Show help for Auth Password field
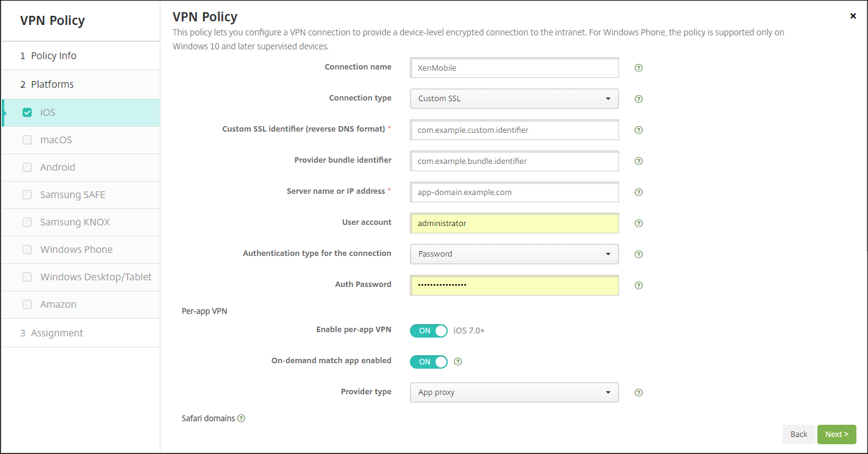The height and width of the screenshot is (454, 868). coord(639,285)
